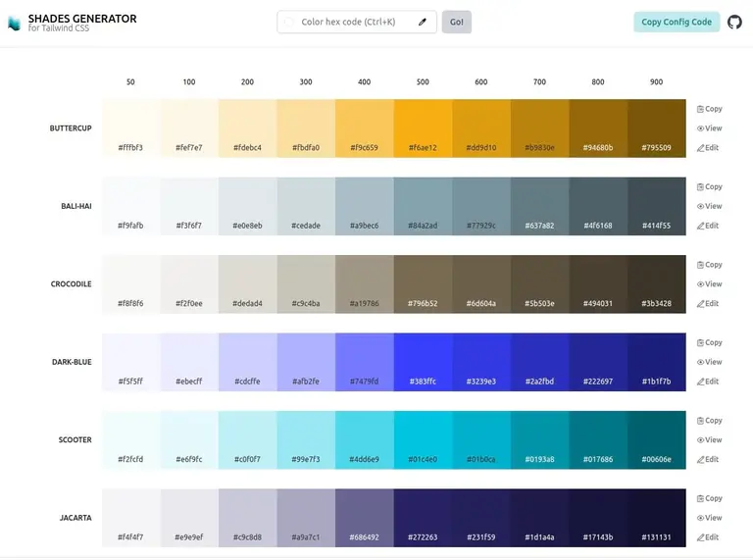
Task: Open the GitHub repository icon
Action: tap(734, 23)
